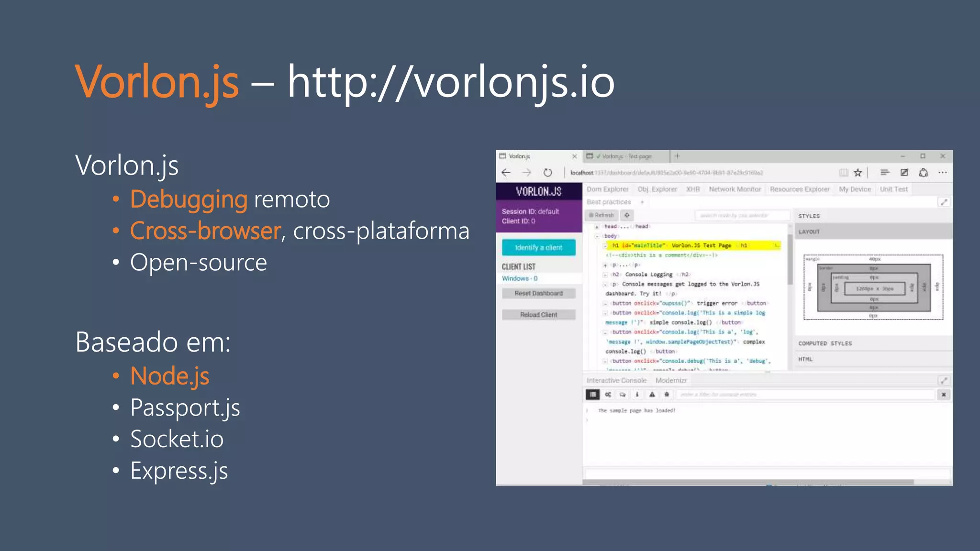Viewport: 980px width, 551px height.
Task: Filter console info entries icon
Action: point(637,395)
